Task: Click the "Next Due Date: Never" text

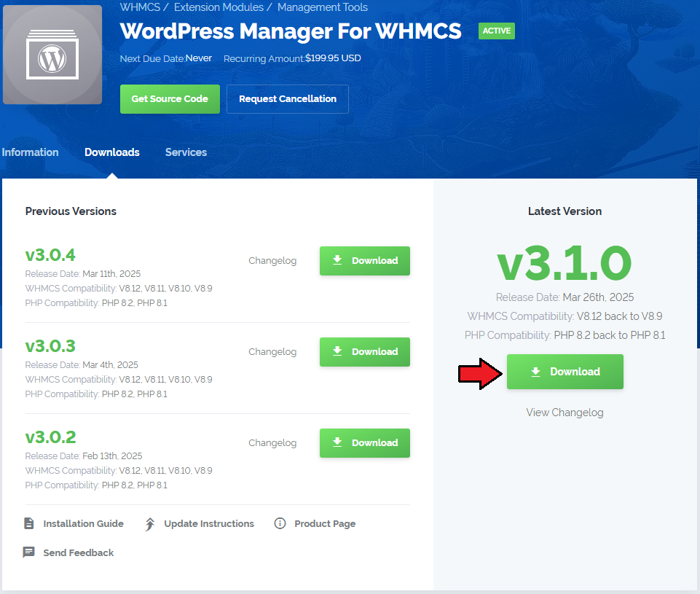Action: 165,58
